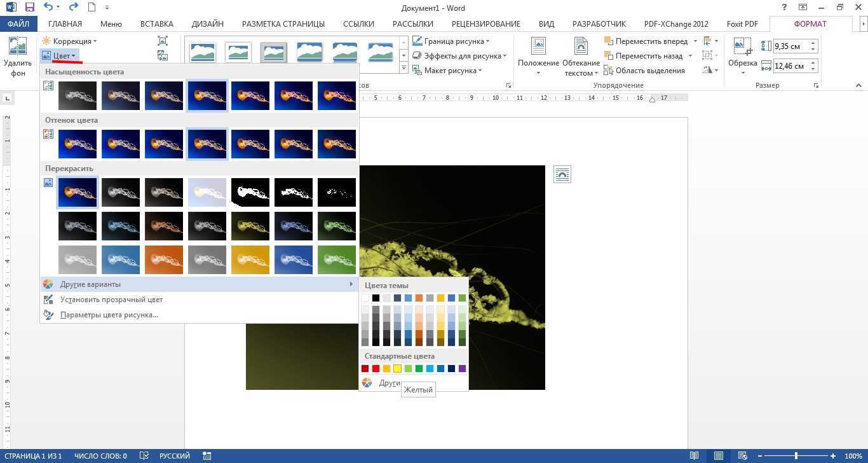868x463 pixels.
Task: Expand Другие варианты submenu
Action: (90, 284)
